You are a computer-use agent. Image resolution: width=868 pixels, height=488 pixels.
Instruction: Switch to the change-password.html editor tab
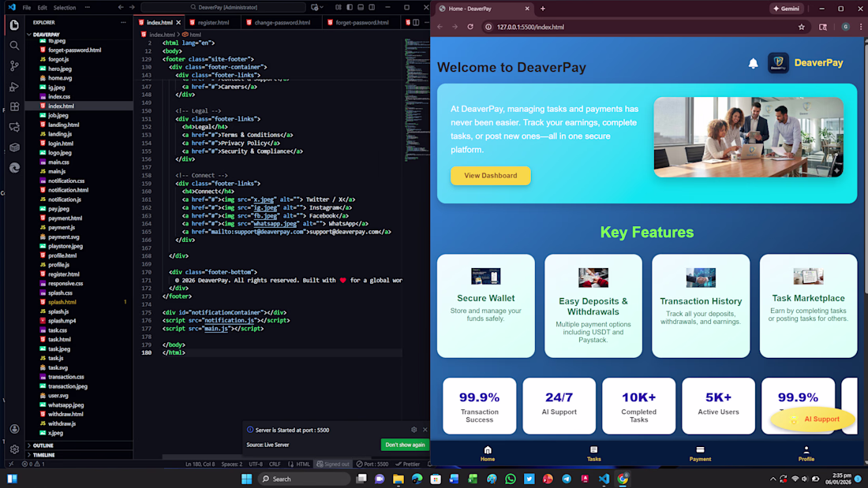click(x=282, y=22)
